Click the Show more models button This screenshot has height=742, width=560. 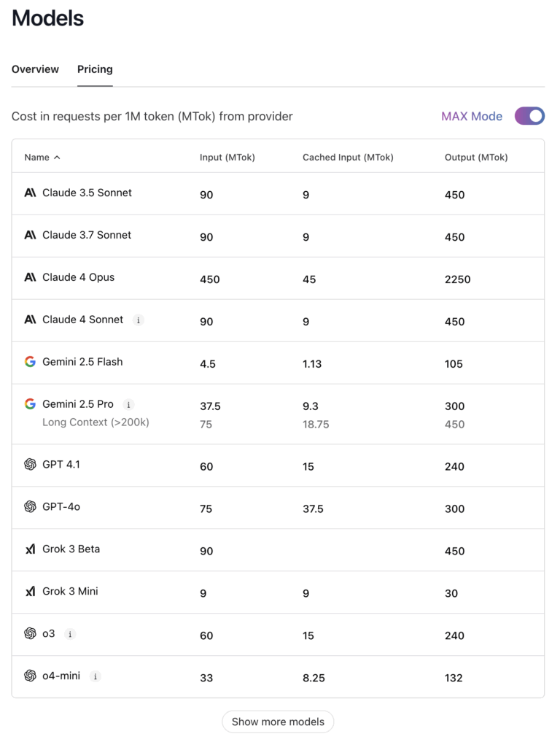click(278, 722)
